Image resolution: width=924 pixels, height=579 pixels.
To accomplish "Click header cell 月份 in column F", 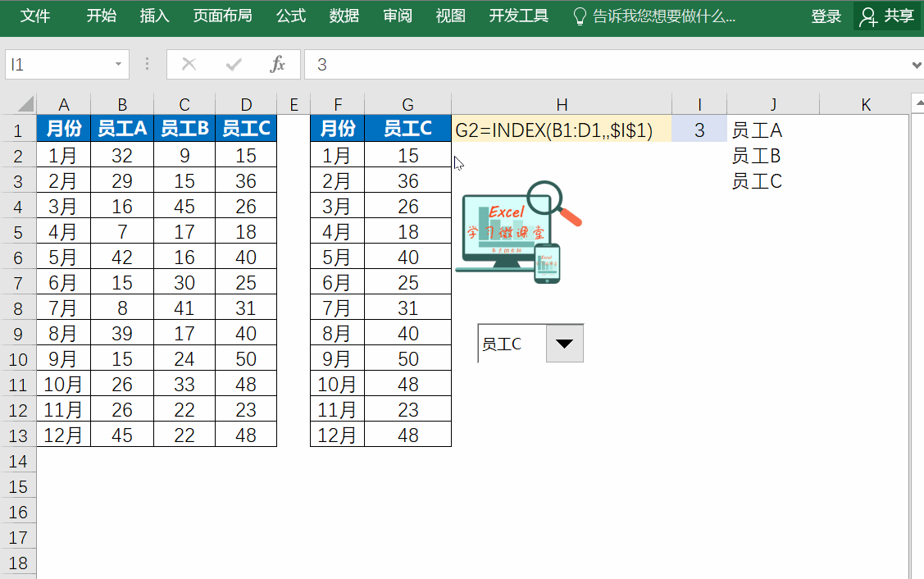I will (338, 129).
